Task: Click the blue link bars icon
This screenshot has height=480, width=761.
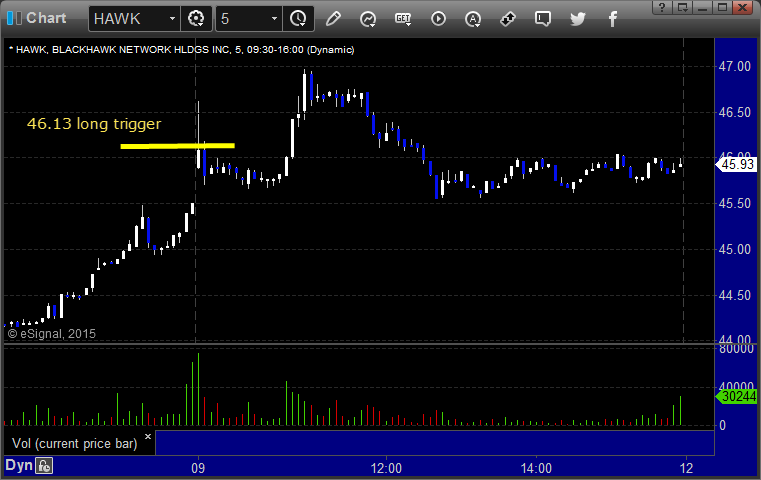Action: coord(14,18)
